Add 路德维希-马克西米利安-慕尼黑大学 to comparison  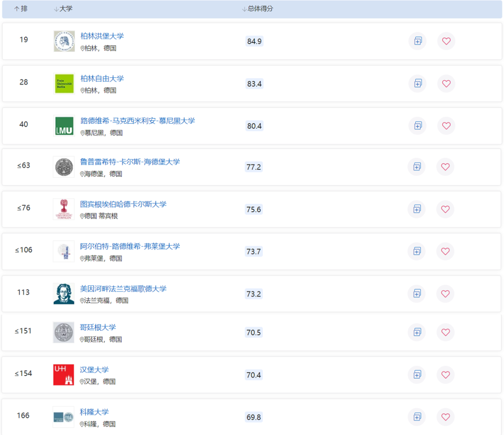pos(417,126)
